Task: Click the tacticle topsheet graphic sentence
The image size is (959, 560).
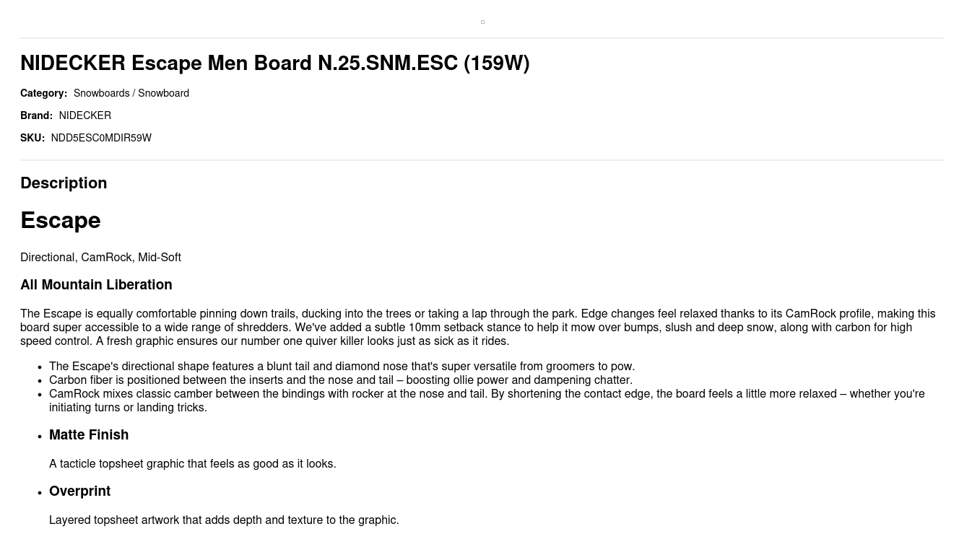Action: click(x=192, y=464)
